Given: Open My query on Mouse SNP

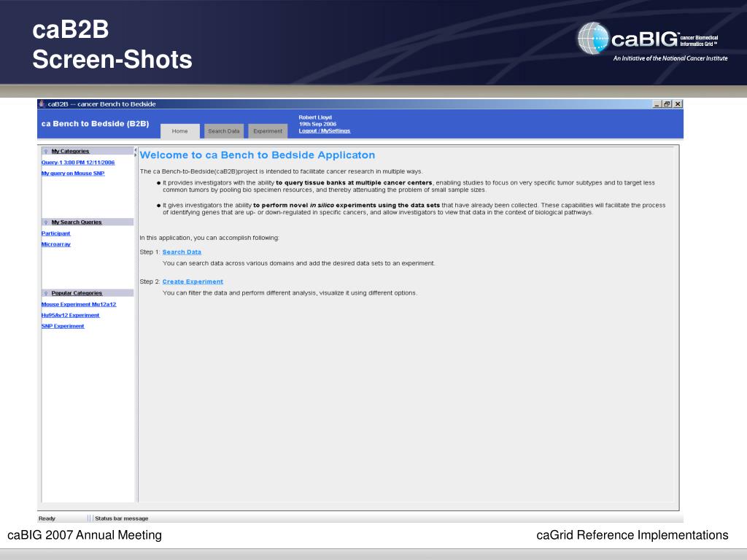Looking at the screenshot, I should click(x=73, y=174).
